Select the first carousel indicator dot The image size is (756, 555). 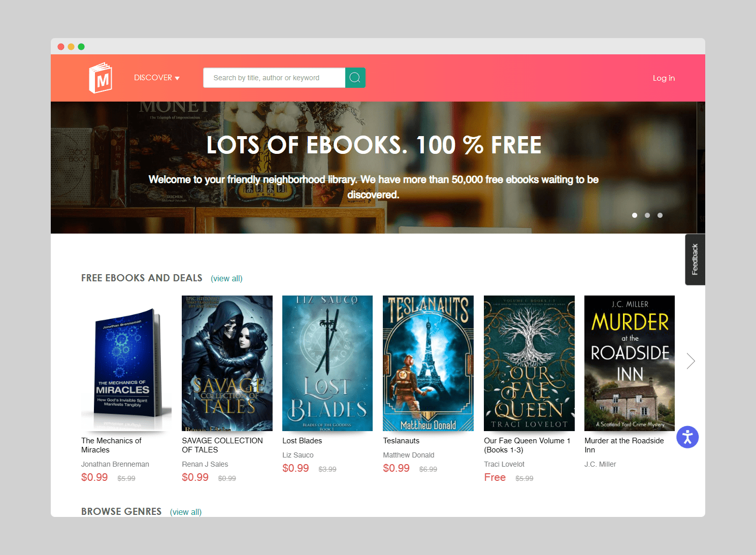pyautogui.click(x=634, y=215)
